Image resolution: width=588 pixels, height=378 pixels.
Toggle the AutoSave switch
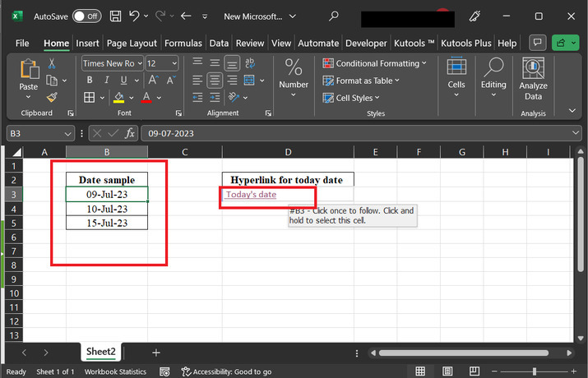86,16
